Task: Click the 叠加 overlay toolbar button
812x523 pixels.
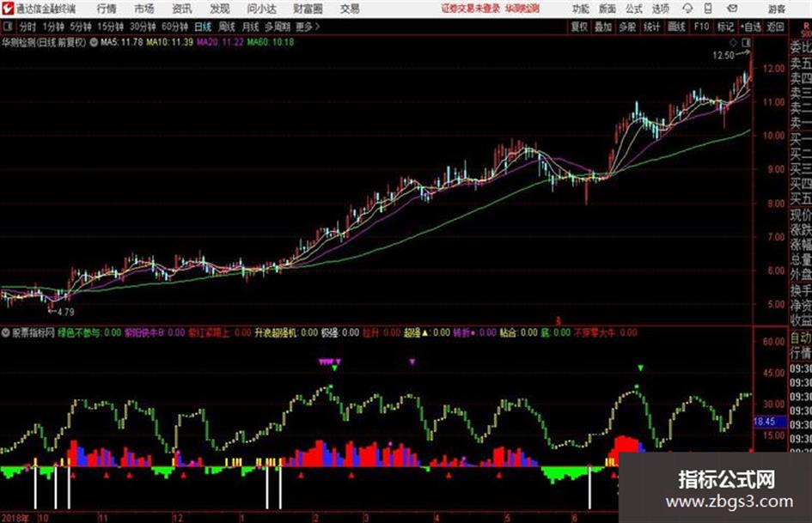Action: click(603, 27)
